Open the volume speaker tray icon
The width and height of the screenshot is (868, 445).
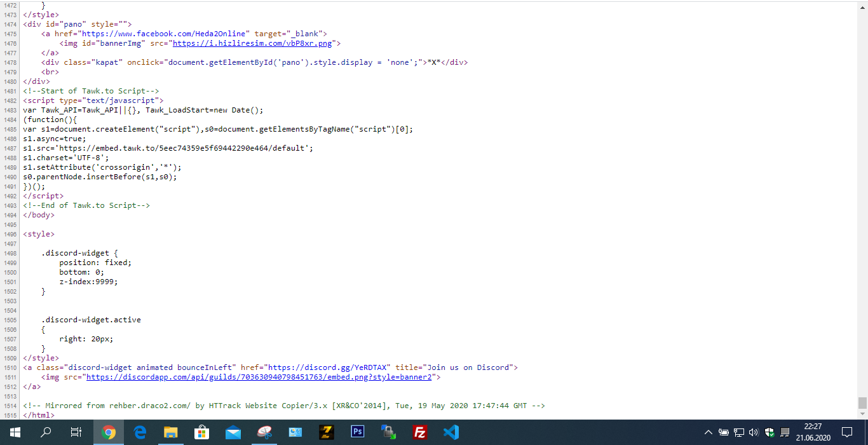[754, 432]
